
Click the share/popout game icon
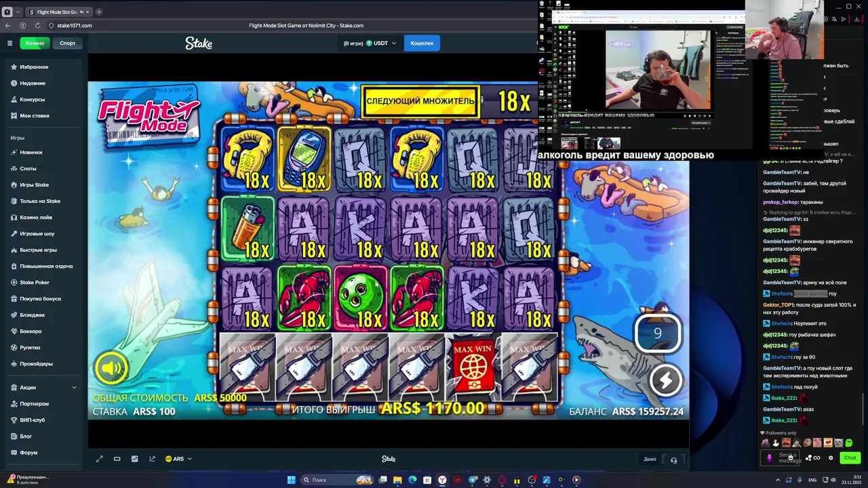(x=152, y=459)
